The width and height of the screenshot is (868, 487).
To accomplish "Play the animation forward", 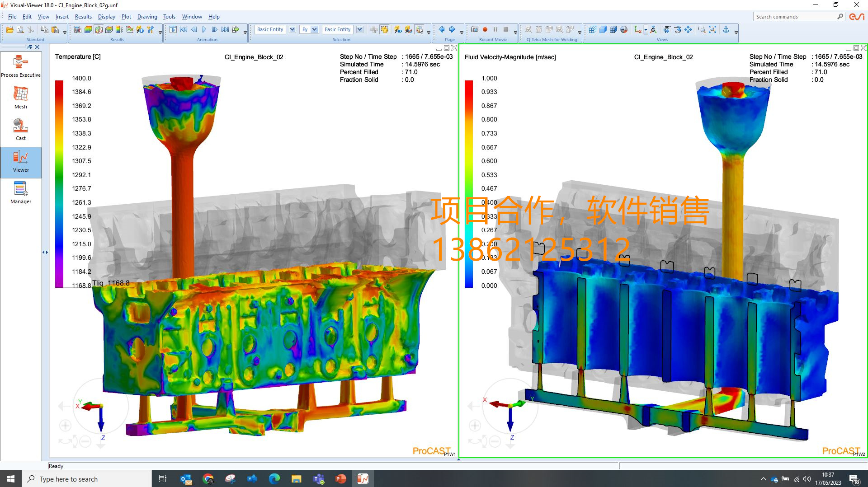I will (204, 29).
